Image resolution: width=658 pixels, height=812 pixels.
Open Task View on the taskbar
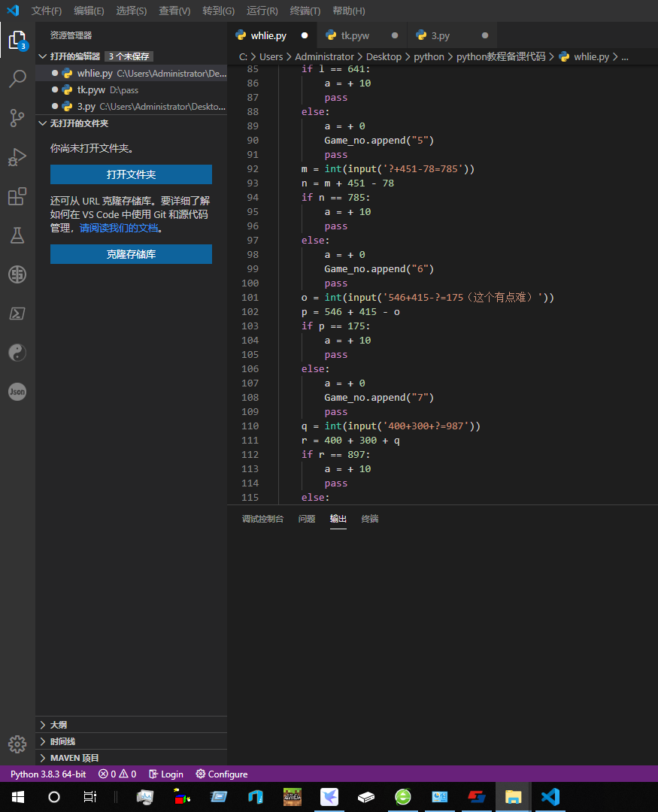tap(90, 796)
